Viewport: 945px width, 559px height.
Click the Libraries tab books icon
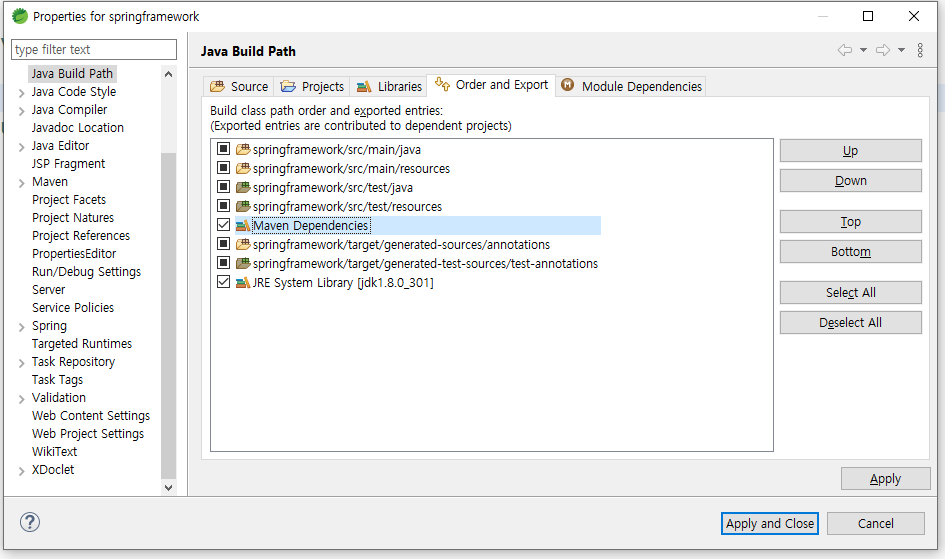(x=364, y=87)
